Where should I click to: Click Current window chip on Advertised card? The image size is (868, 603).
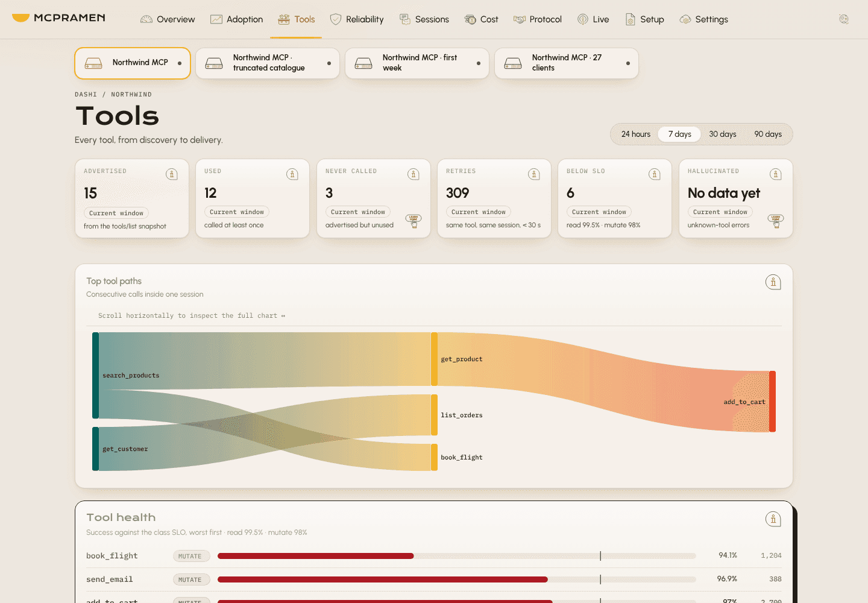pyautogui.click(x=116, y=213)
